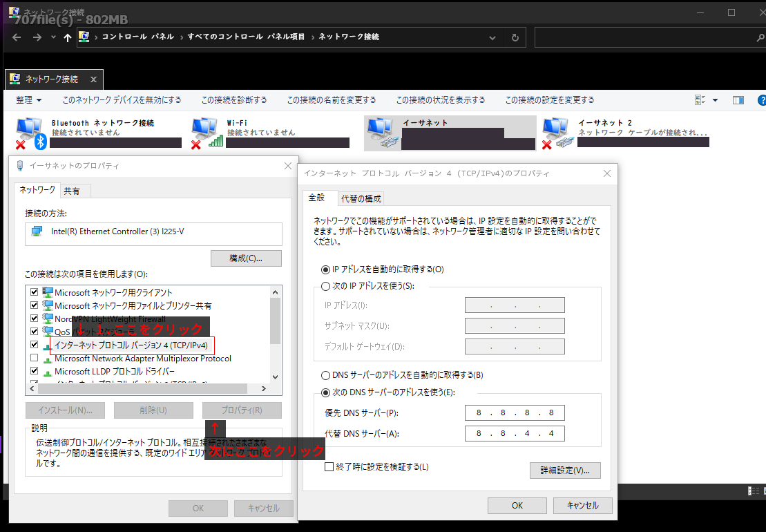The height and width of the screenshot is (532, 766).
Task: Click the horizontal scroll right arrow
Action: (264, 388)
